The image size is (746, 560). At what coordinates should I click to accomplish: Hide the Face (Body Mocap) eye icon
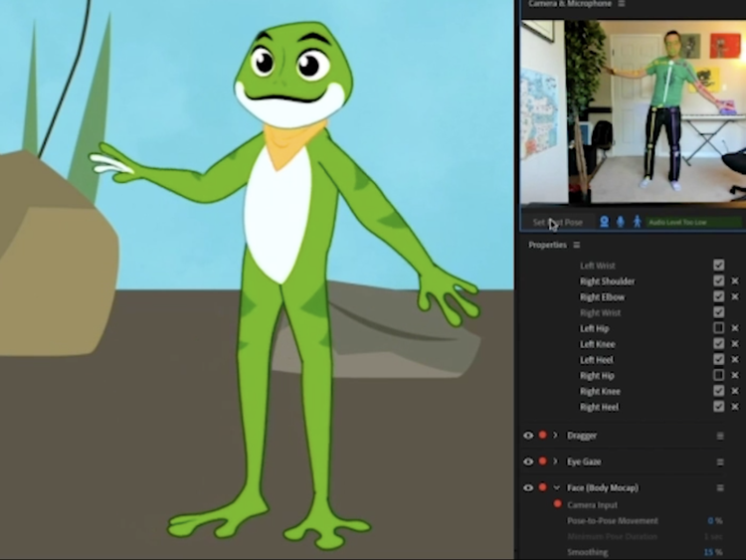pyautogui.click(x=528, y=487)
